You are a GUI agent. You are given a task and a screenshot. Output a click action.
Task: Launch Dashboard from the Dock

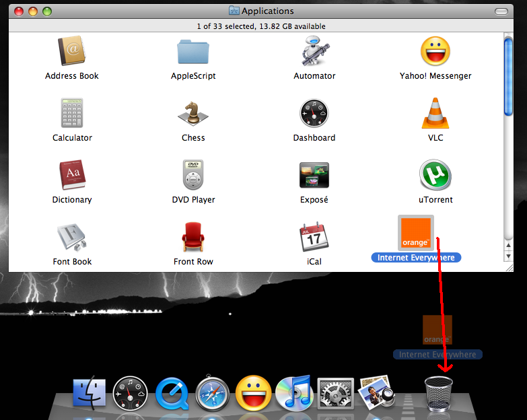click(x=131, y=394)
